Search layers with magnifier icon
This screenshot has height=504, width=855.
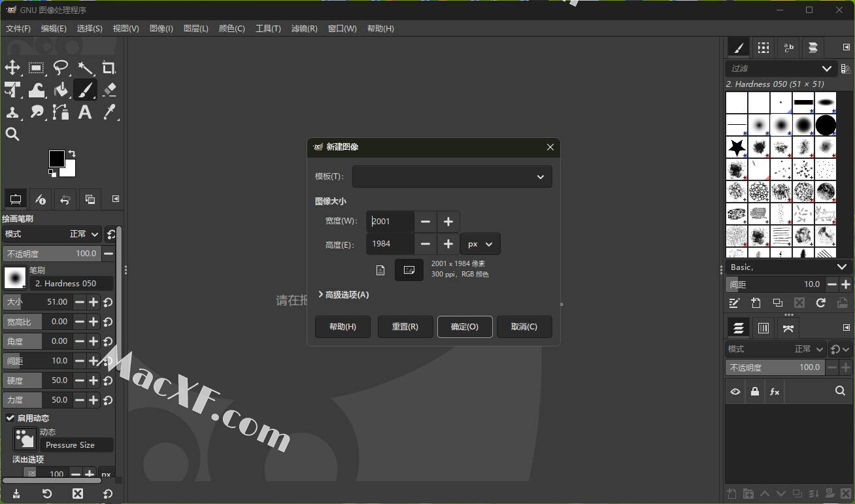(x=841, y=391)
